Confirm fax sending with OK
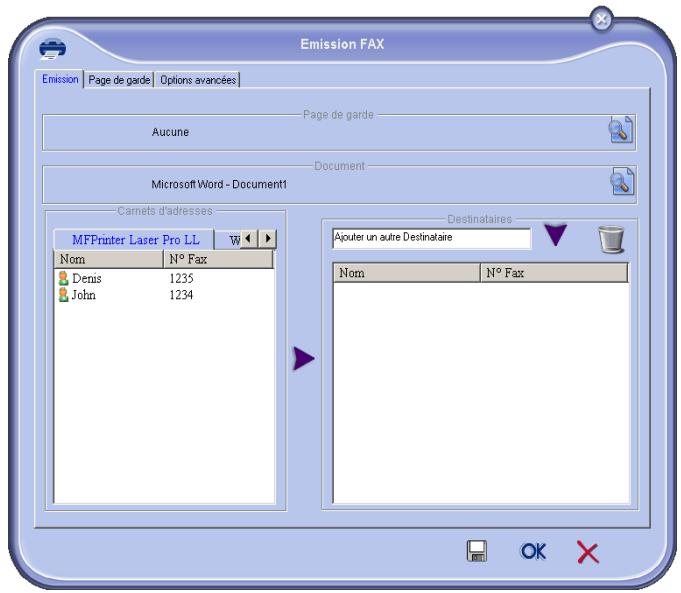 click(533, 551)
